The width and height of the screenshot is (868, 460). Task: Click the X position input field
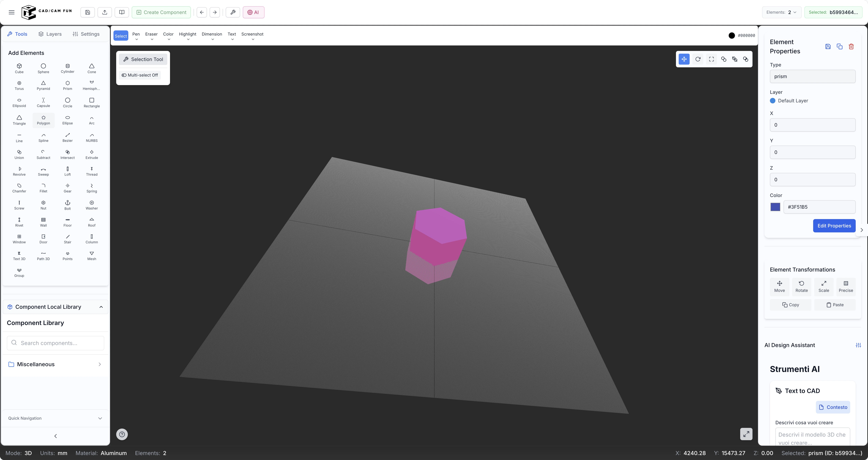(x=812, y=125)
